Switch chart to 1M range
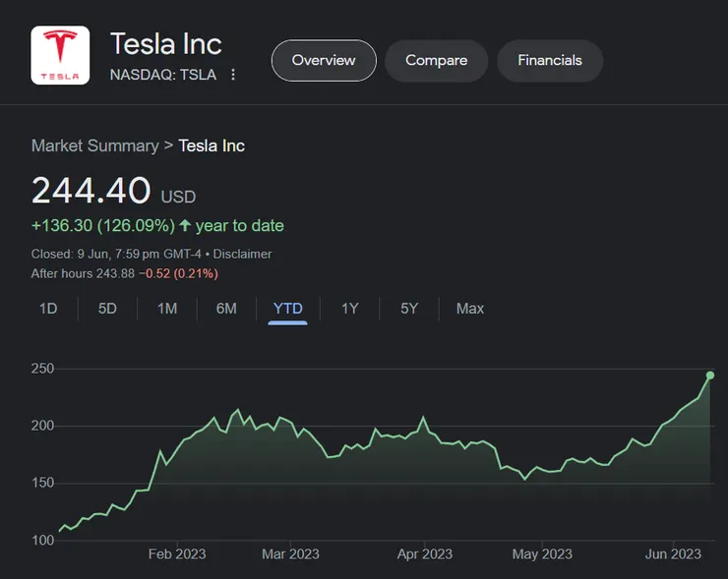 click(x=167, y=309)
